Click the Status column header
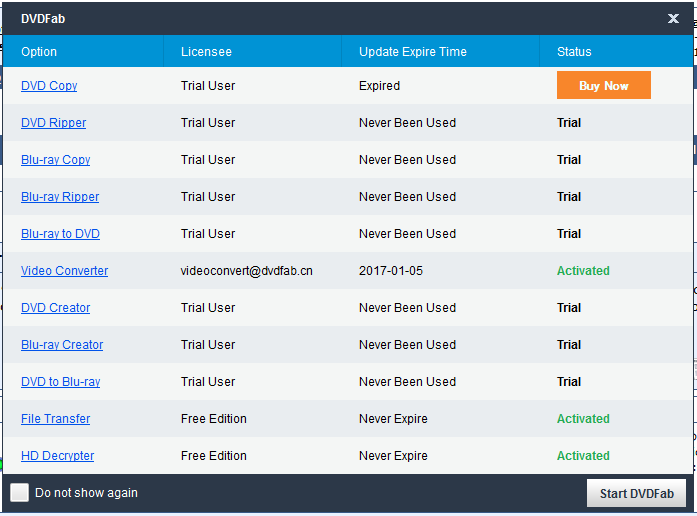 [574, 52]
